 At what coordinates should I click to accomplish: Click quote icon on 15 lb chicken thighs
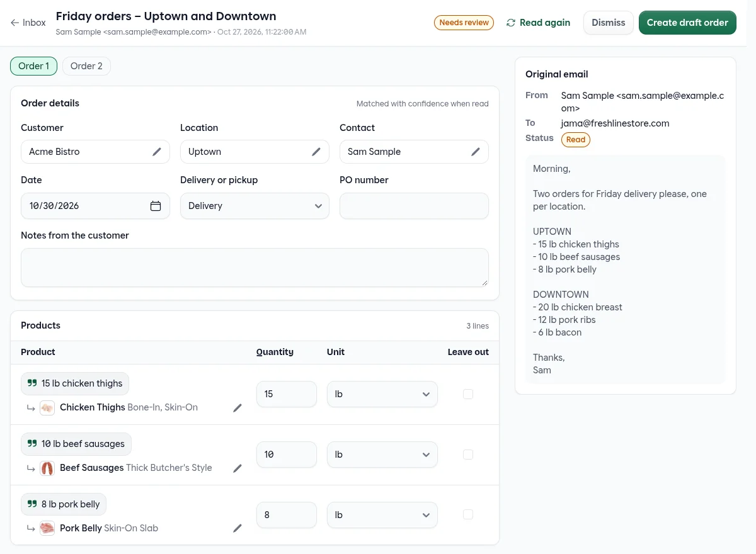(31, 383)
